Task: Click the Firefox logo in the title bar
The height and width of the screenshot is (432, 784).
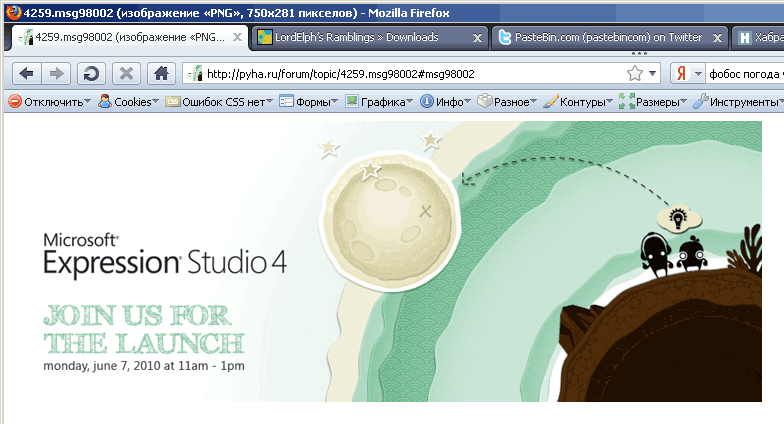Action: pos(11,10)
